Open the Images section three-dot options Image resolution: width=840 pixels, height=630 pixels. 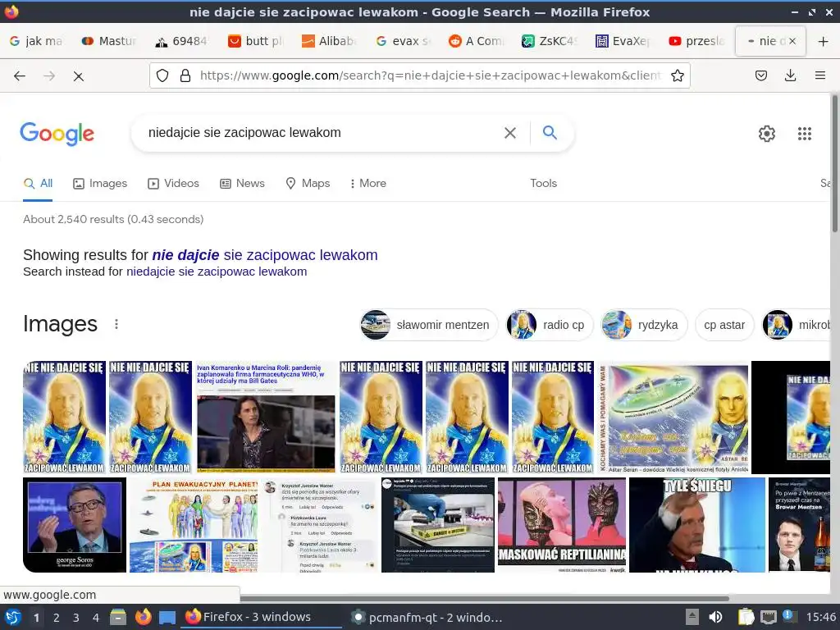click(x=116, y=324)
